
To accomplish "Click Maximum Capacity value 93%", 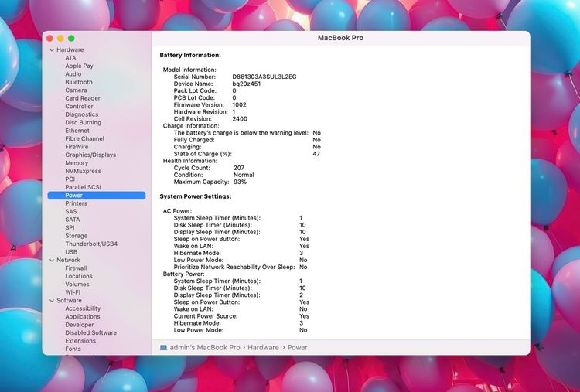I will coord(240,182).
